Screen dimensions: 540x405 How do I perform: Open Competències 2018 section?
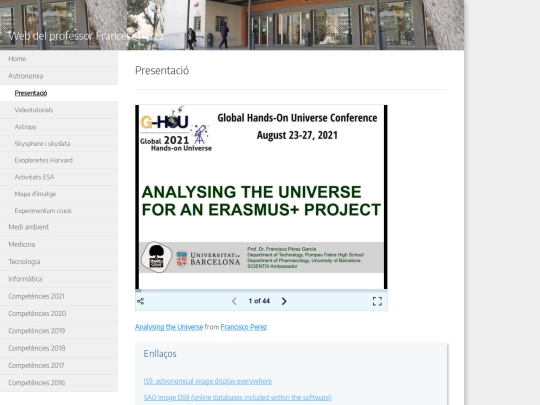[59, 348]
